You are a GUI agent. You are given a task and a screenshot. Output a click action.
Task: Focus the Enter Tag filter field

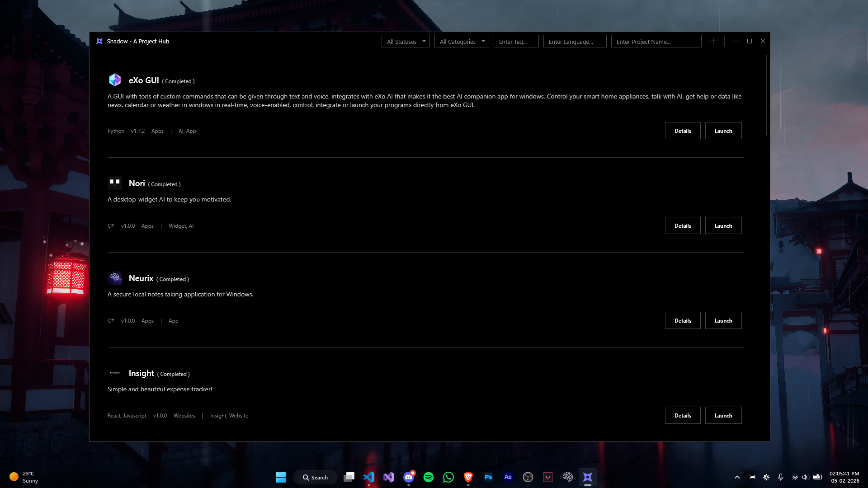[516, 42]
